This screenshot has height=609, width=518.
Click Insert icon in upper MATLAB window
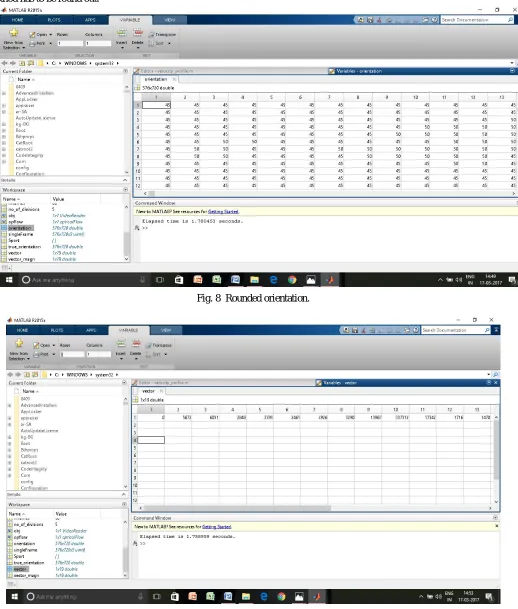tap(122, 33)
